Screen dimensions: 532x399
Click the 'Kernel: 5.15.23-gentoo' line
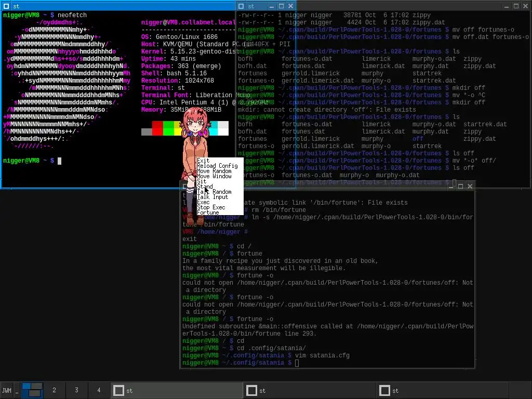coord(190,51)
